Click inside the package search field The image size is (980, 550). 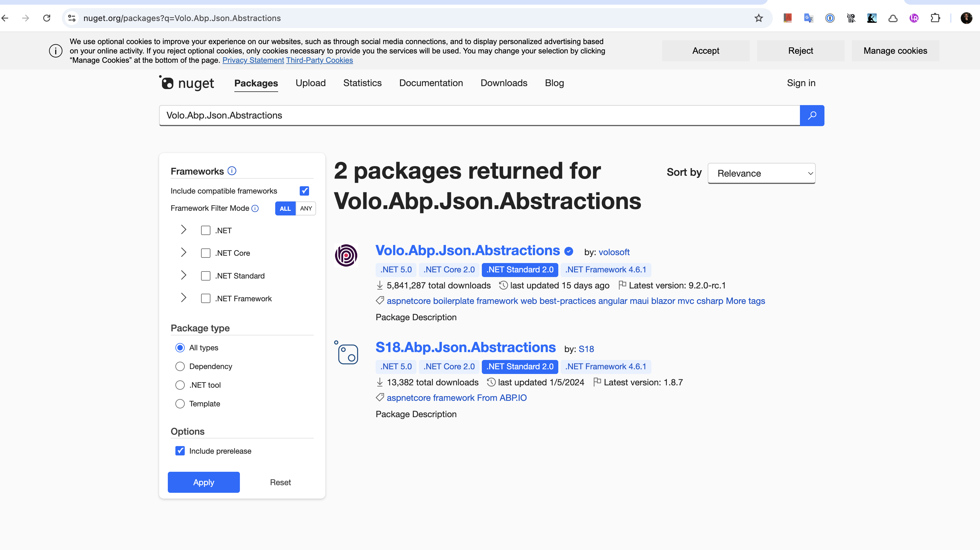(x=479, y=115)
